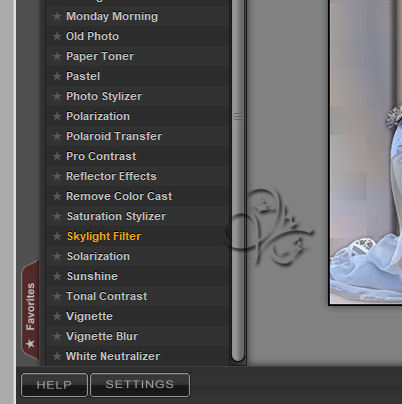Star the Pro Contrast filter

point(57,156)
